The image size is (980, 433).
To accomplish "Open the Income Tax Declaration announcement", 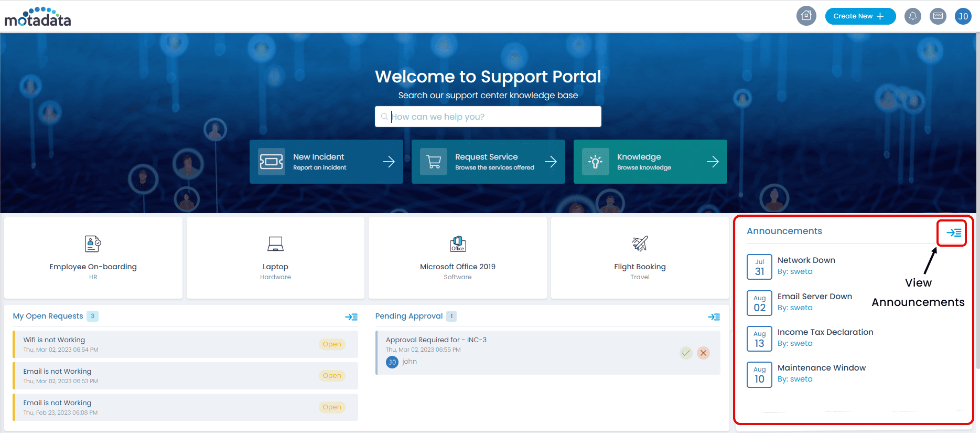I will 825,332.
